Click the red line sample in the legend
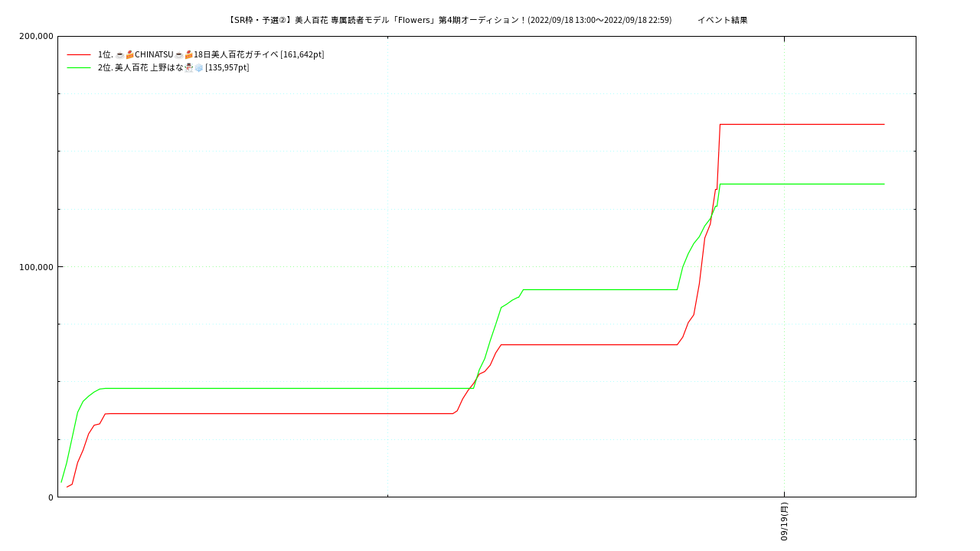 [x=79, y=54]
